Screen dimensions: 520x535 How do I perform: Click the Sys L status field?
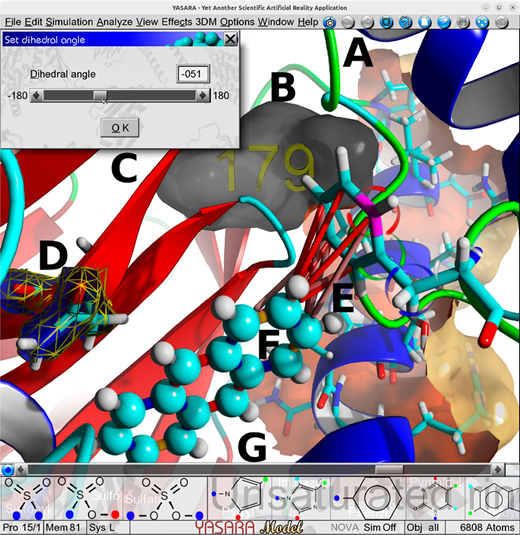coord(108,527)
